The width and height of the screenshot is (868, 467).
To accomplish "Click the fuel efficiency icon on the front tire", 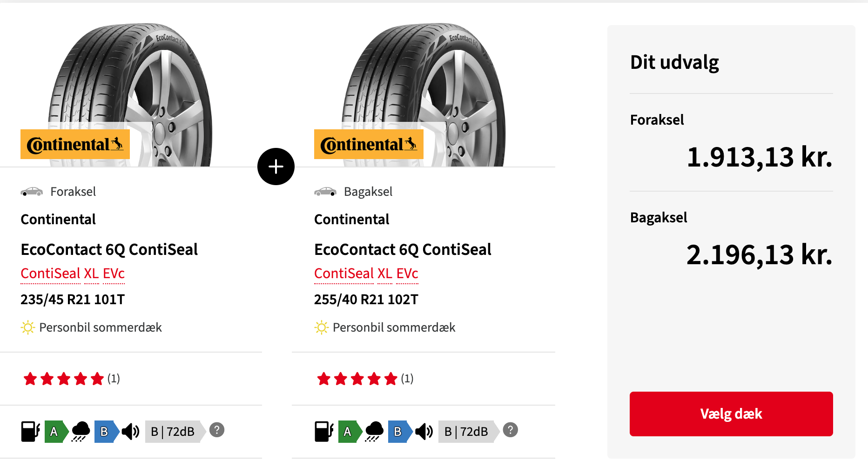I will tap(30, 432).
